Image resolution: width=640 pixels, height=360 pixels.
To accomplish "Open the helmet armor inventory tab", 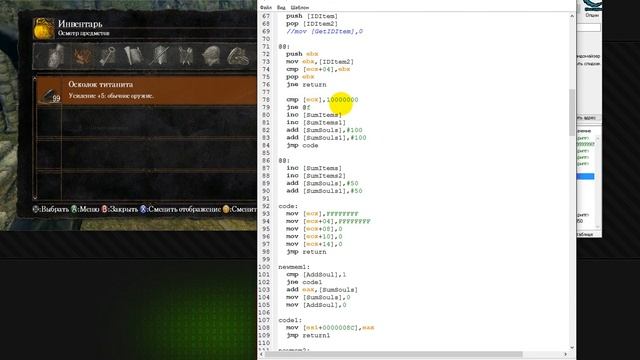I will [211, 56].
